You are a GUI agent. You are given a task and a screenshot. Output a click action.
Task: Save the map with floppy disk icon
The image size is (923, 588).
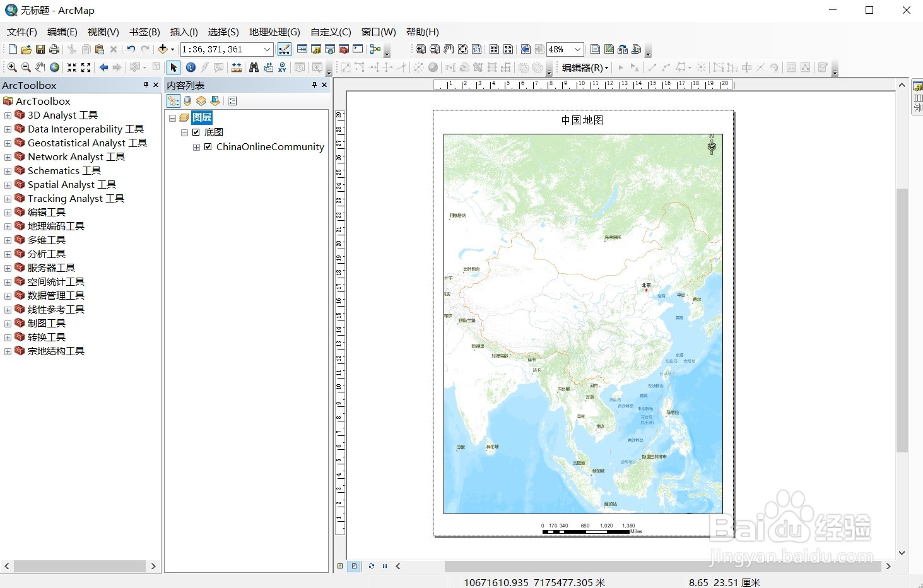pyautogui.click(x=40, y=49)
